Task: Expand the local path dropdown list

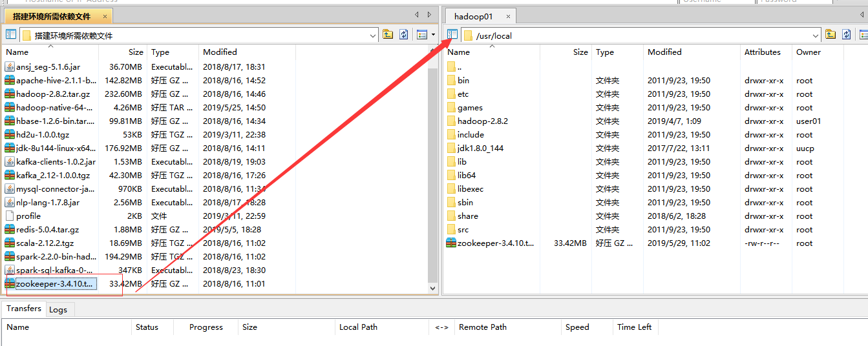Action: (373, 36)
